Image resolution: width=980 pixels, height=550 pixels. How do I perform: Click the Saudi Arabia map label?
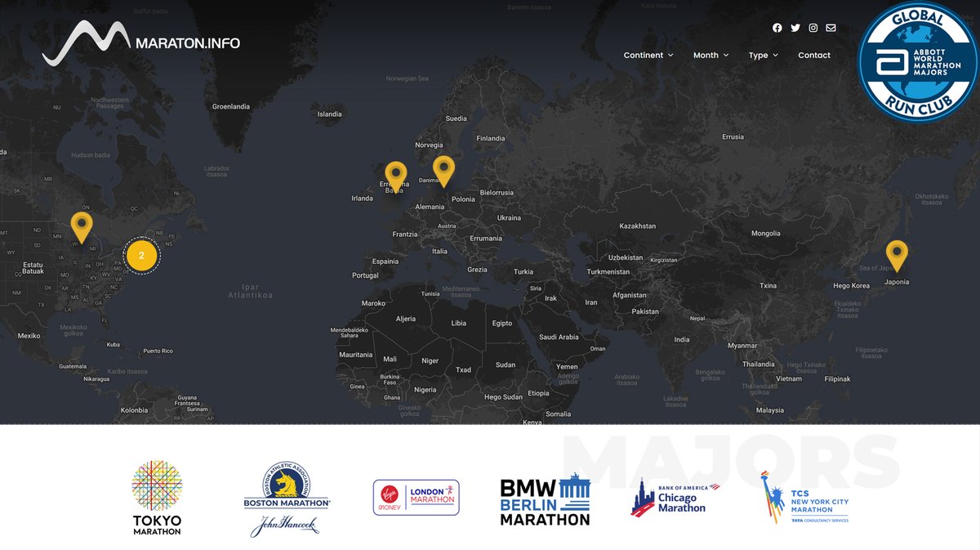pyautogui.click(x=559, y=337)
